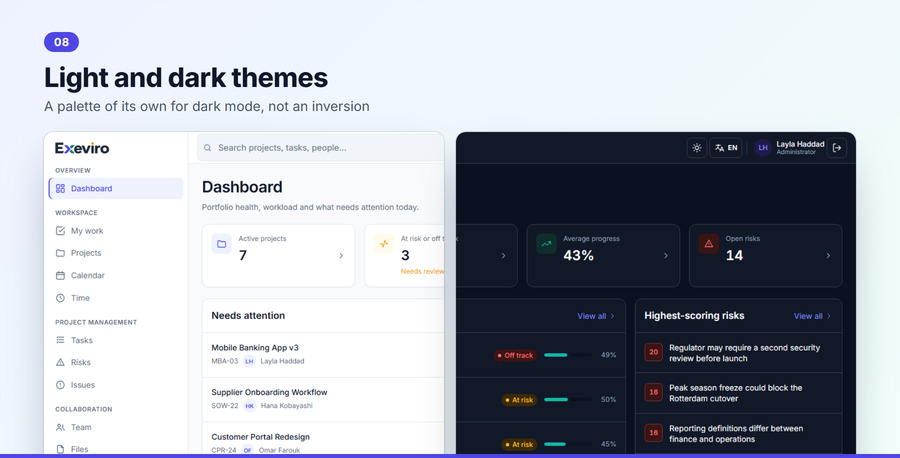Viewport: 900px width, 458px height.
Task: Click the Risks warning triangle icon in sidebar
Action: click(x=60, y=362)
